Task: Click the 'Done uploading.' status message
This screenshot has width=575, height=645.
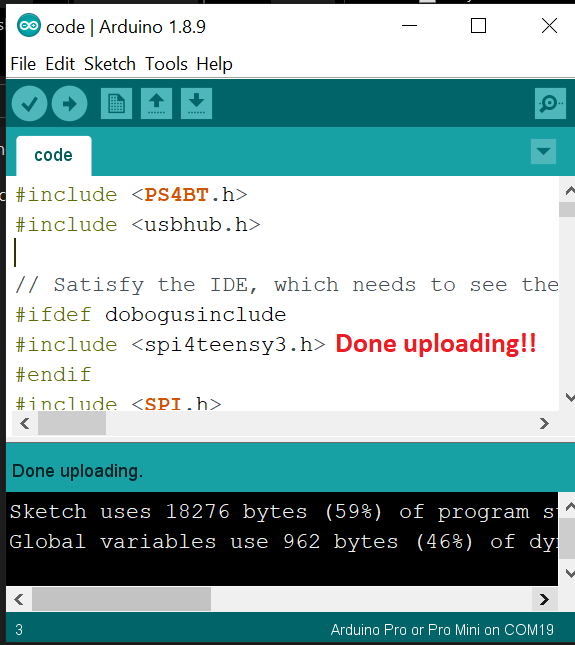Action: point(77,471)
